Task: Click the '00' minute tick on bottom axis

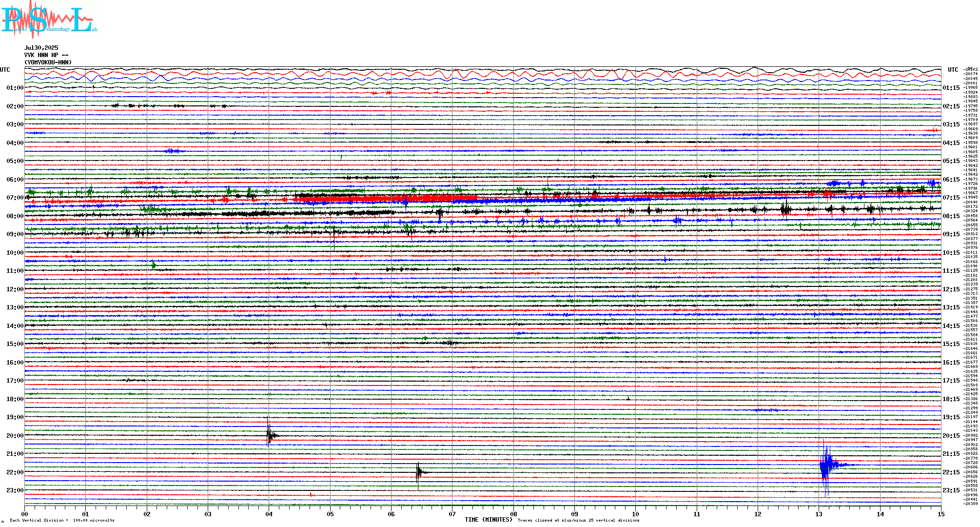Action: click(25, 514)
